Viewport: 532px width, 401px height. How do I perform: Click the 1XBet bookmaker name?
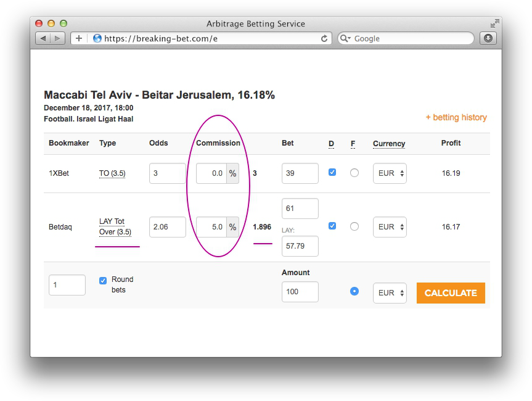click(x=59, y=173)
